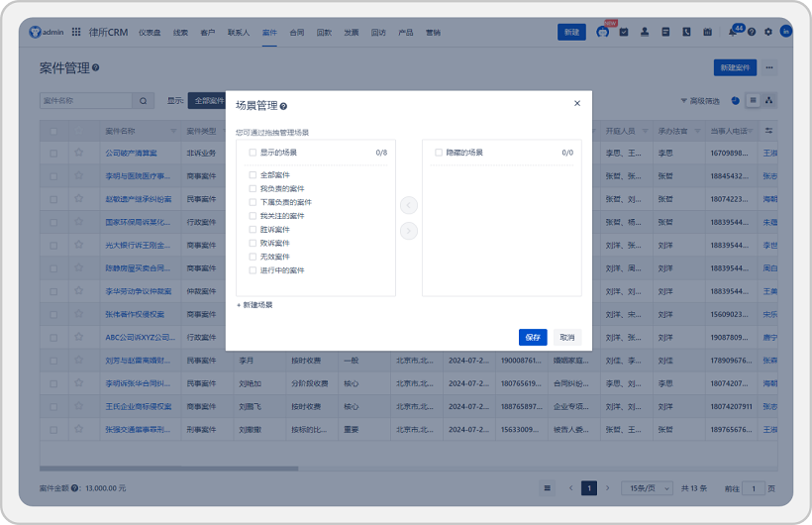The height and width of the screenshot is (525, 812).
Task: Switch to the 合同 tab
Action: [x=297, y=32]
